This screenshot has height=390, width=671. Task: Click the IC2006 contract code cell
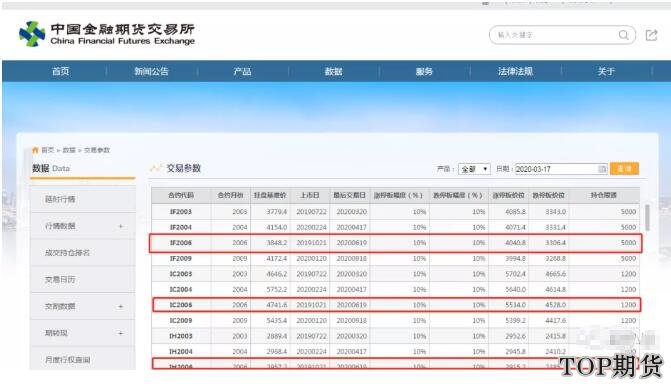pyautogui.click(x=181, y=305)
